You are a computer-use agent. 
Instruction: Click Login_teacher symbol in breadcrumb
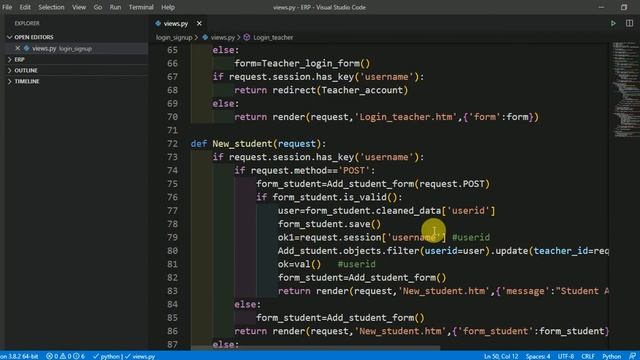pyautogui.click(x=273, y=38)
